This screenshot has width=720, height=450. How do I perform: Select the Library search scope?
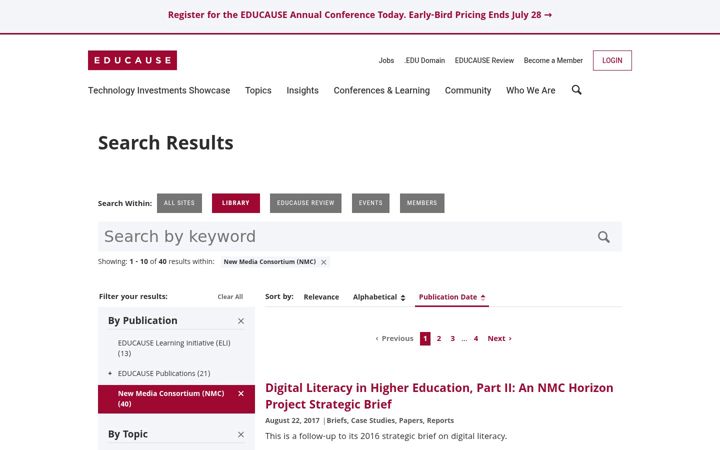(236, 203)
